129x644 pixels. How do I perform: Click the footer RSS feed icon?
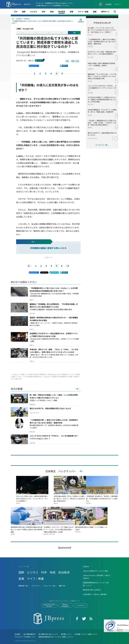(x=91, y=618)
